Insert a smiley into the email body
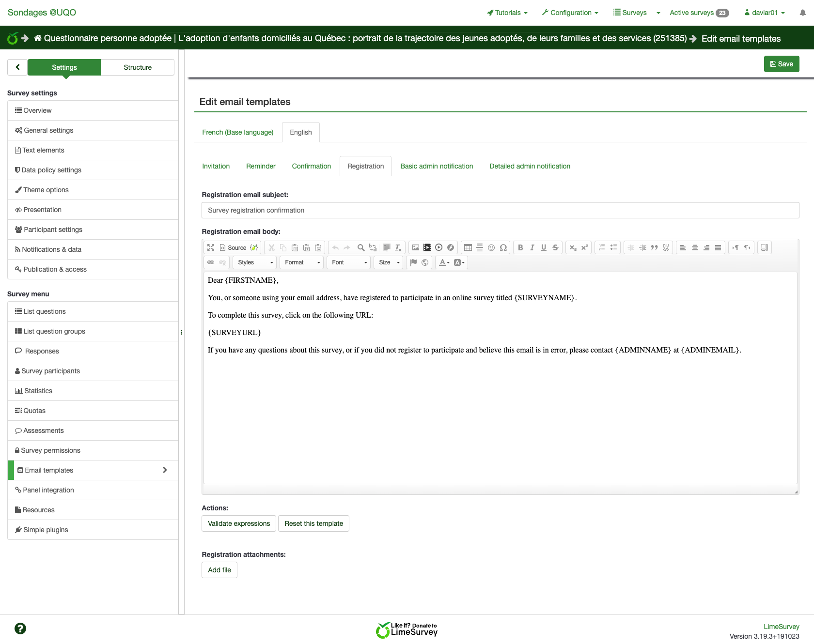This screenshot has width=814, height=644. 491,247
